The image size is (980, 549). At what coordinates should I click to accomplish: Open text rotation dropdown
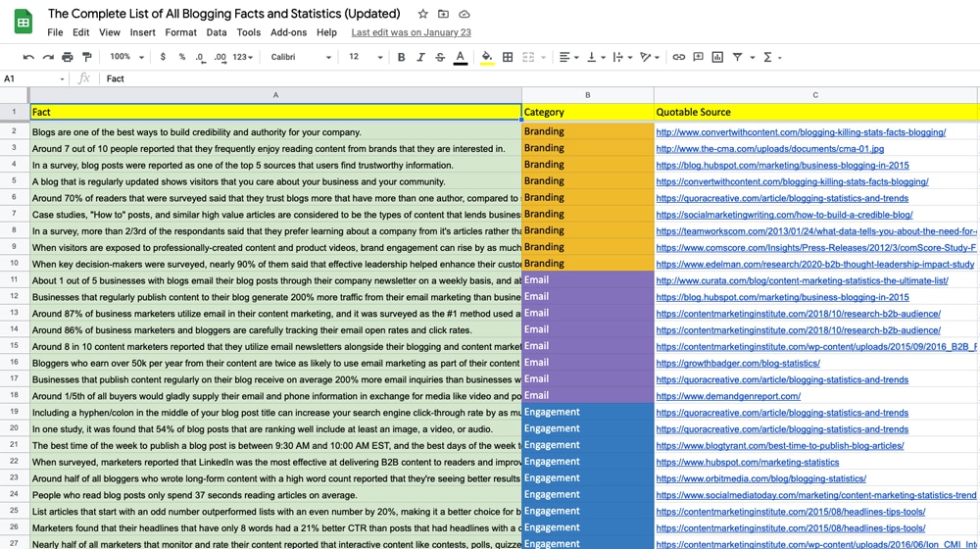click(650, 57)
